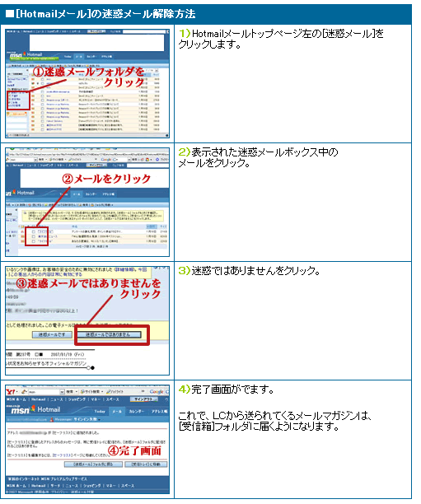Click the Messenger person icon in step 4 screenshot
This screenshot has height=504, width=421.
[51, 419]
